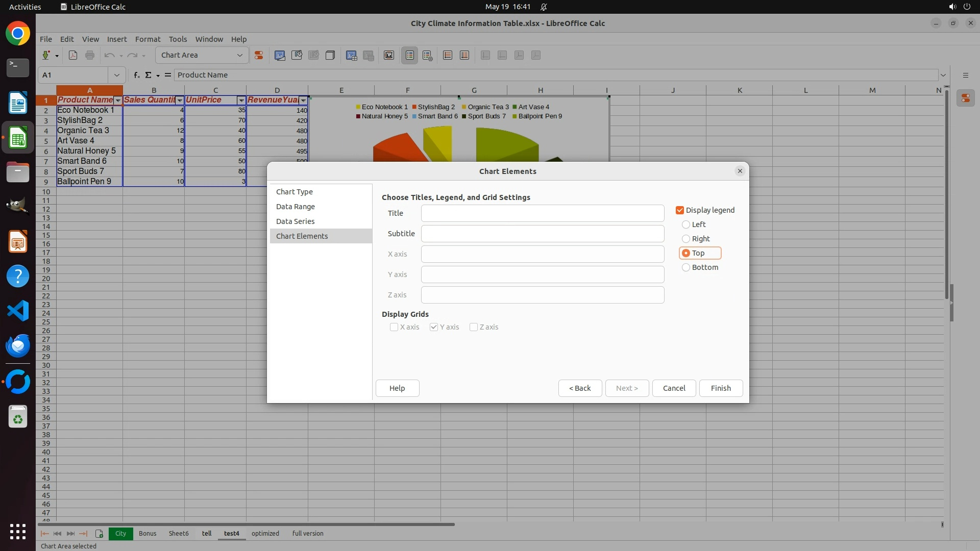Select the Bottom legend position
980x551 pixels.
686,267
